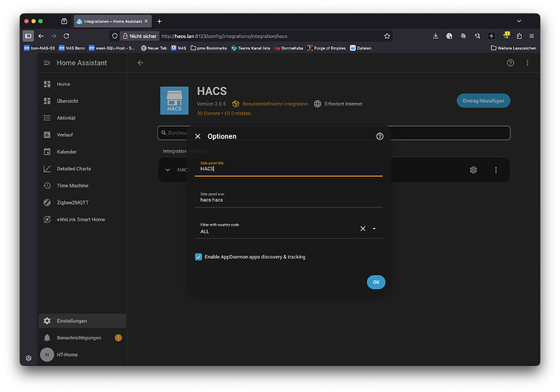Select the Integrationen – Home Assistant tab
Screen dimensions: 560x392
click(113, 21)
